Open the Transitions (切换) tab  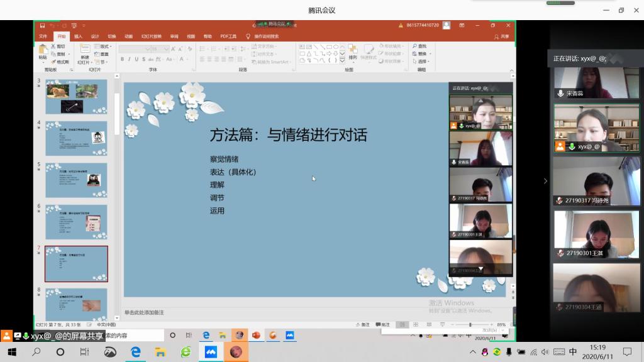pos(112,36)
